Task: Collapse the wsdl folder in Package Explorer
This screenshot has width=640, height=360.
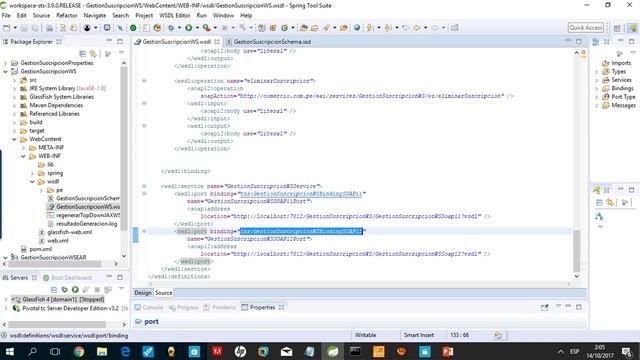Action: (32, 182)
